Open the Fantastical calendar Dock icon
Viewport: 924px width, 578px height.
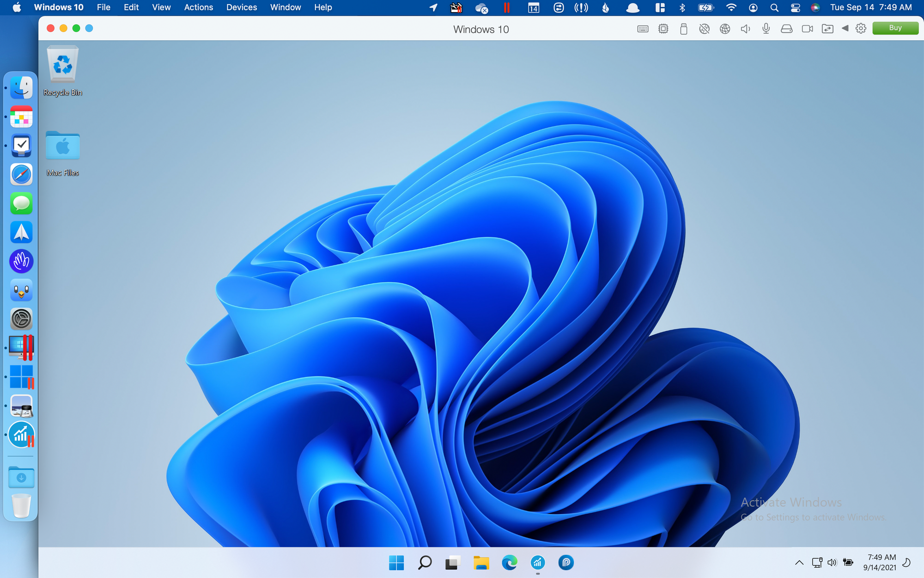click(21, 117)
